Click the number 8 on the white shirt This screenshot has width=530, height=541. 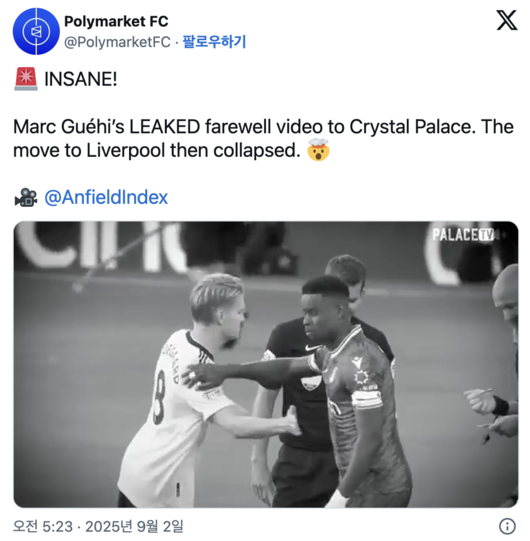[x=160, y=397]
